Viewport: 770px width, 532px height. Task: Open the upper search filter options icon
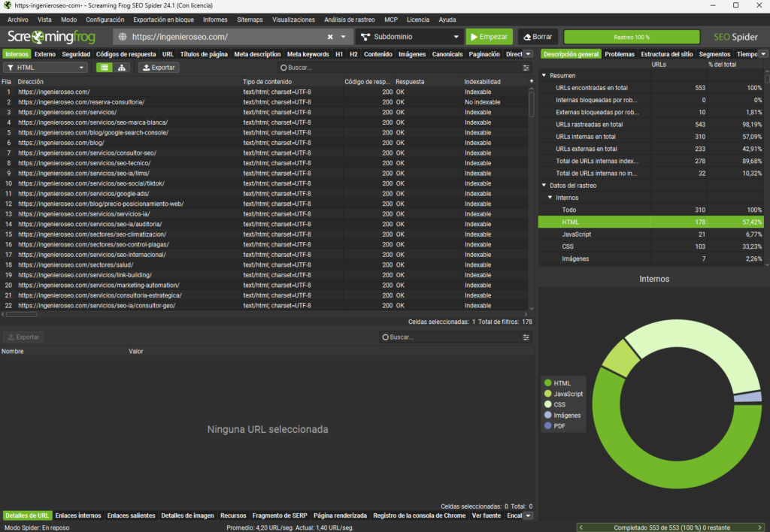tap(526, 68)
